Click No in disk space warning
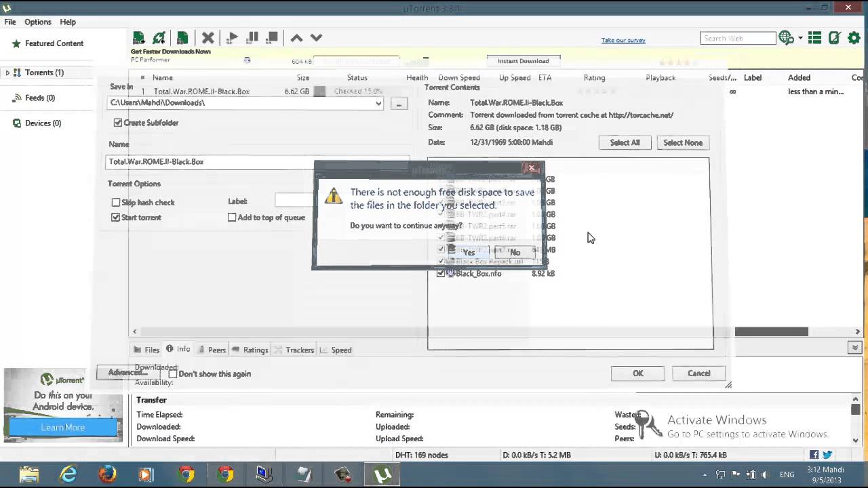868x488 pixels. [x=515, y=252]
